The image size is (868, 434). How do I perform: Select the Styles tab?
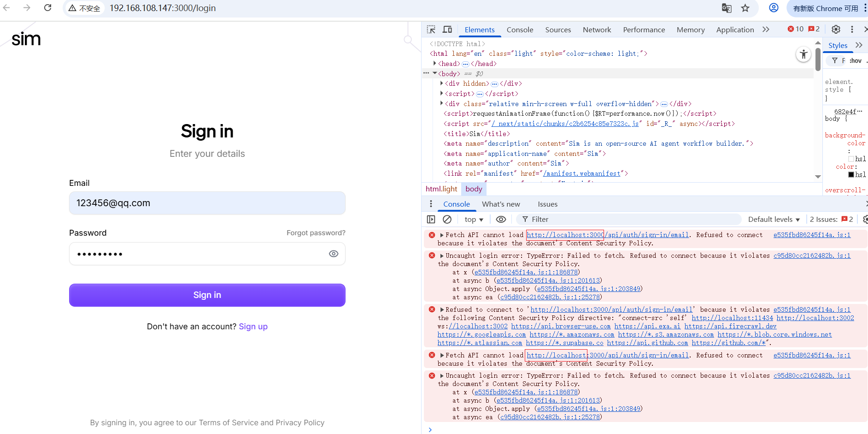tap(838, 45)
